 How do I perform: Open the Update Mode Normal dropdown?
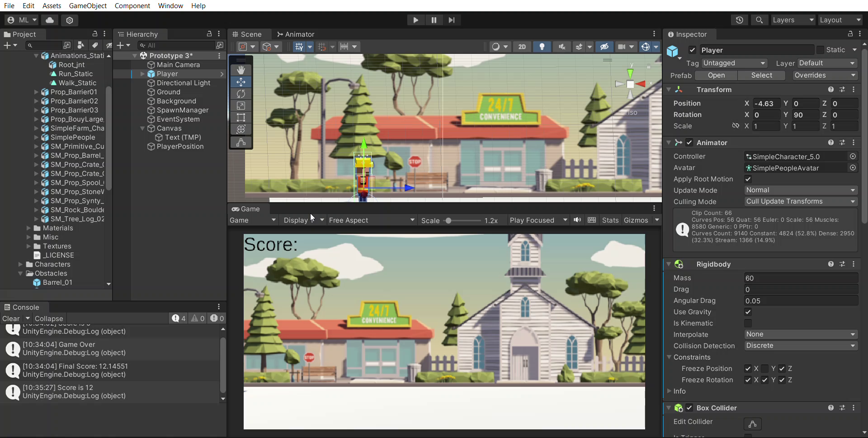(801, 190)
